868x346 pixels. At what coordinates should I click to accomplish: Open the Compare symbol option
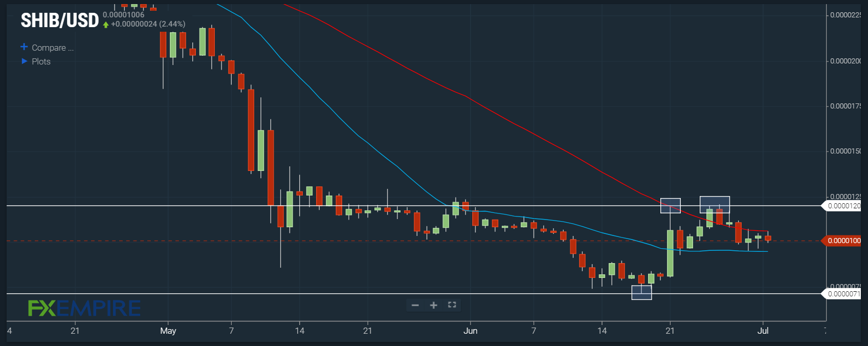[x=52, y=48]
